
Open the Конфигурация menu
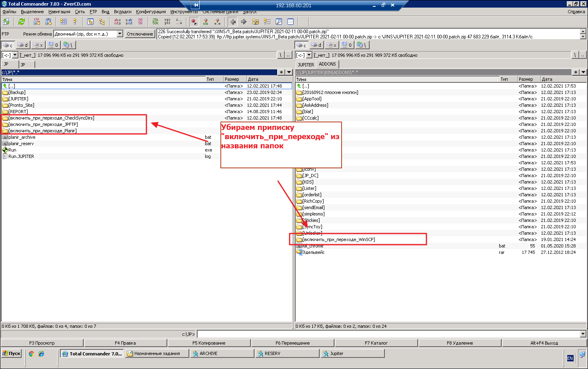pos(151,12)
